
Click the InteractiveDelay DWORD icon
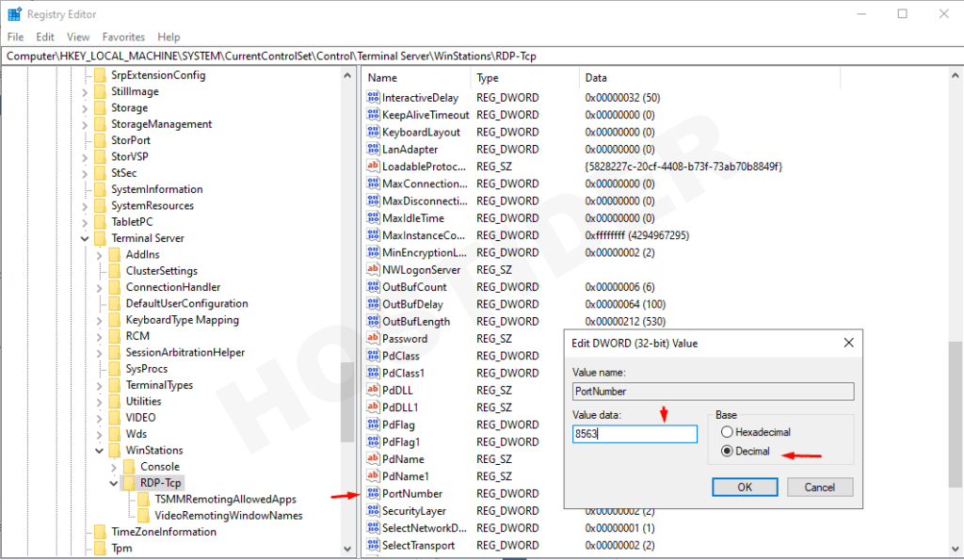tap(373, 98)
